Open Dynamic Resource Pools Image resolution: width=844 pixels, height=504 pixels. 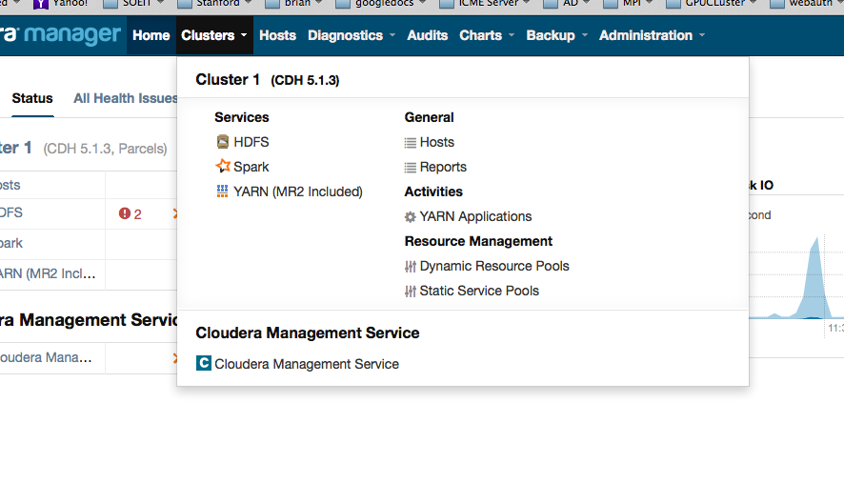pyautogui.click(x=494, y=266)
